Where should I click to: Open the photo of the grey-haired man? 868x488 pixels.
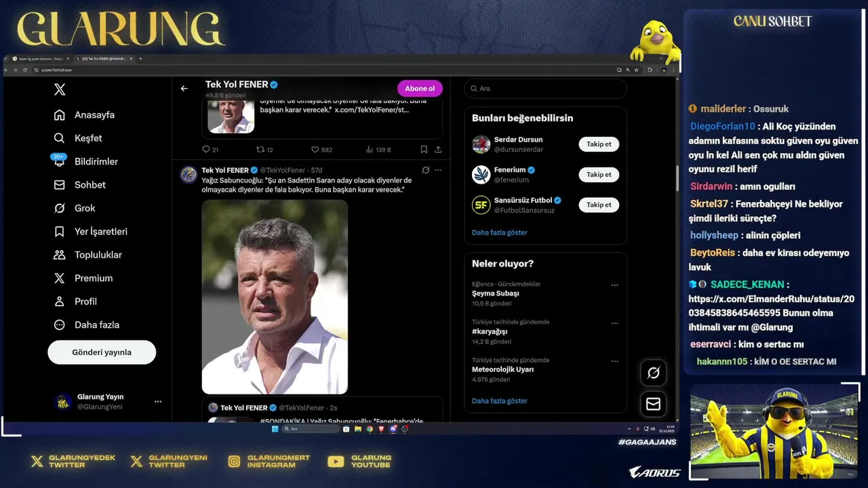click(x=275, y=297)
